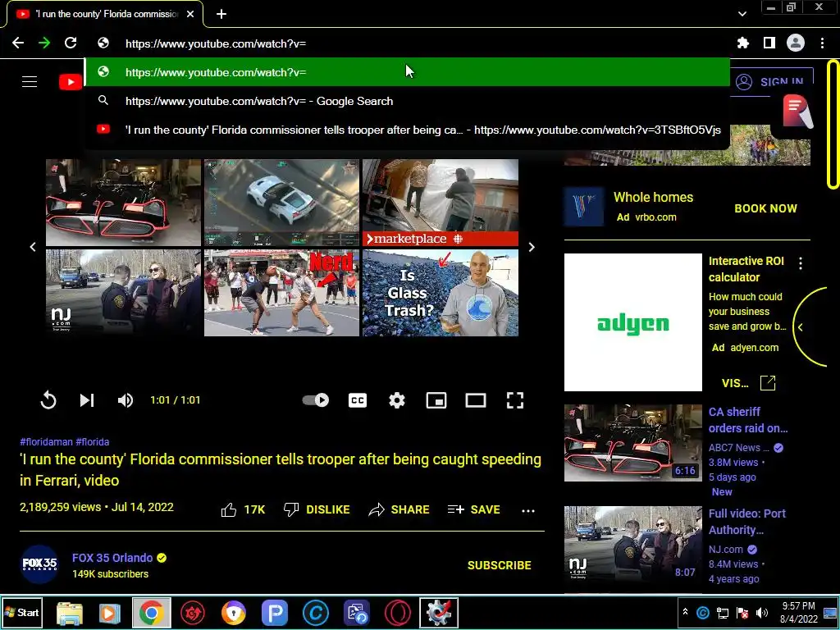The width and height of the screenshot is (840, 630).
Task: Click BOOK NOW on the vrbo ad
Action: [765, 208]
